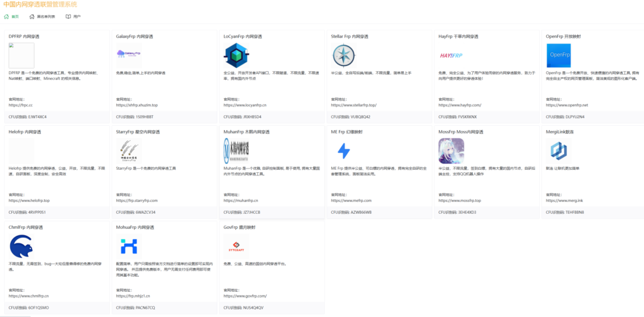Click the ME Frp lightning bolt logo
Viewport: 644px width, 317px height.
click(x=344, y=151)
